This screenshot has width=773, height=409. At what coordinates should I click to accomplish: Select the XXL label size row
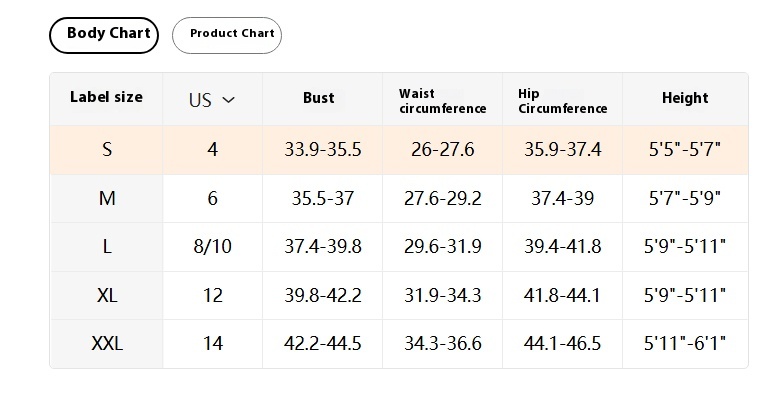(x=399, y=343)
